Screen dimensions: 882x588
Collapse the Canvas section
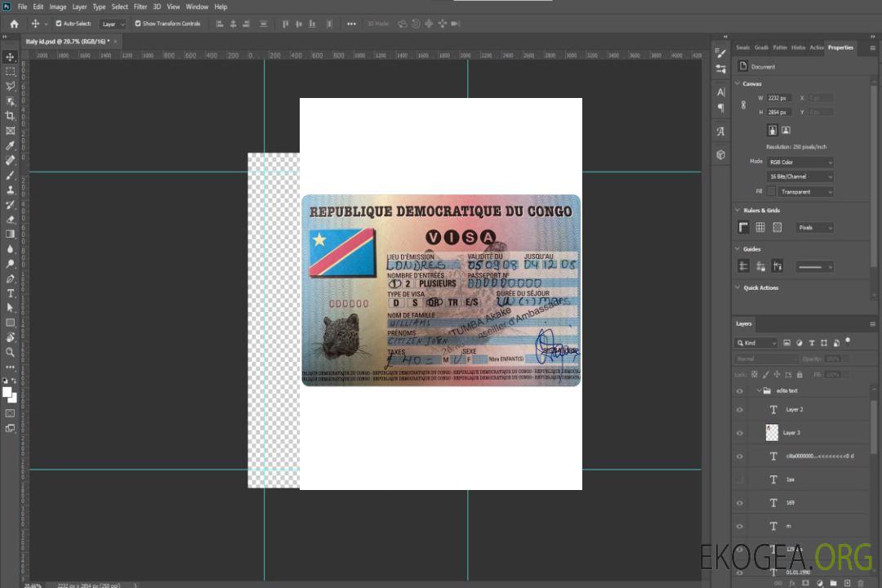coord(737,83)
